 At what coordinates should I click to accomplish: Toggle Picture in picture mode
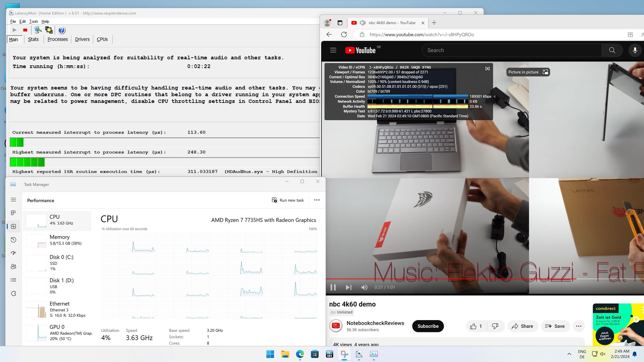point(528,72)
